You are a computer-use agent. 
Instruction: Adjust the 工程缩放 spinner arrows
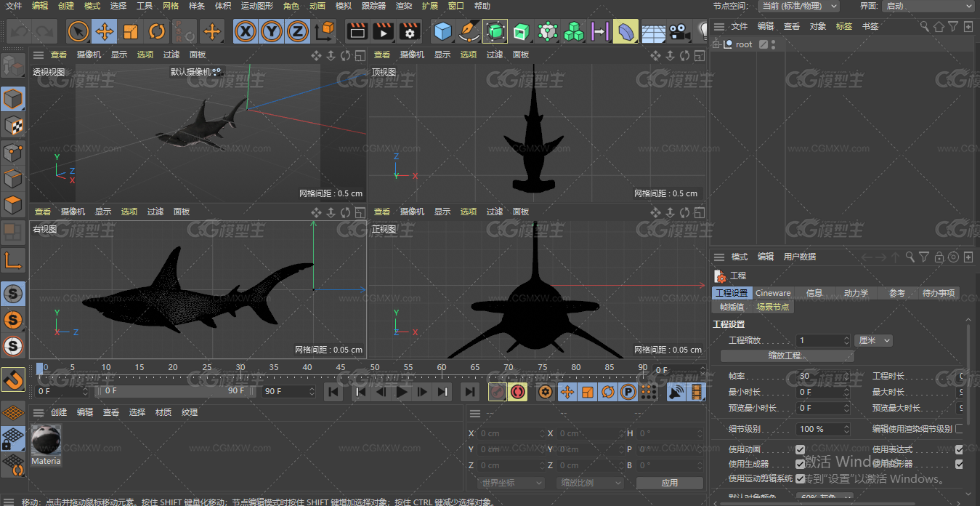(x=846, y=340)
